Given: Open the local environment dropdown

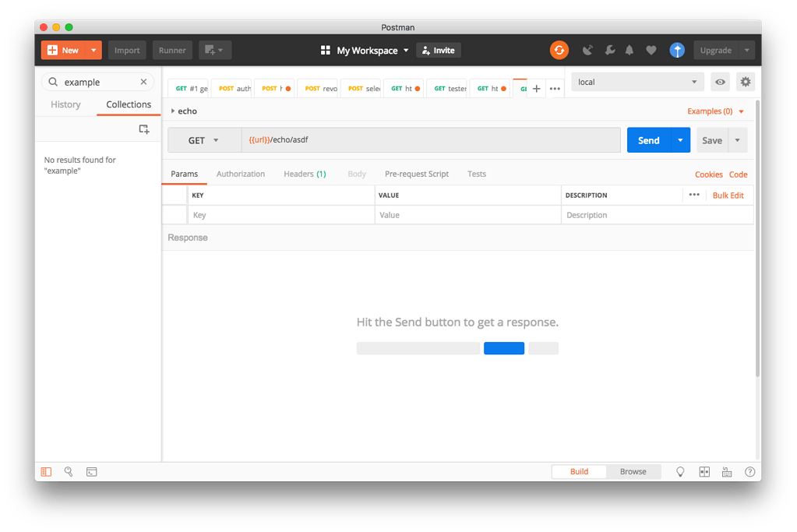Looking at the screenshot, I should pyautogui.click(x=637, y=82).
